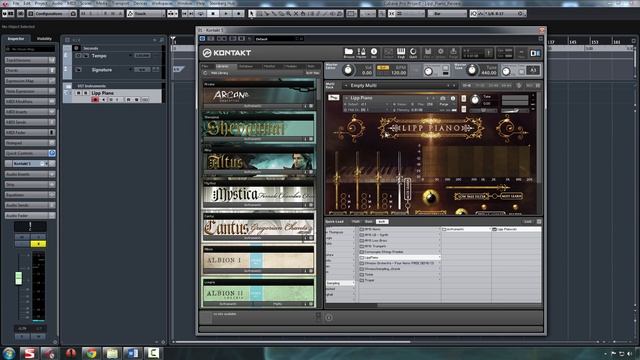640x360 pixels.
Task: Open the Kontakt Browse panel icon
Action: 349,53
